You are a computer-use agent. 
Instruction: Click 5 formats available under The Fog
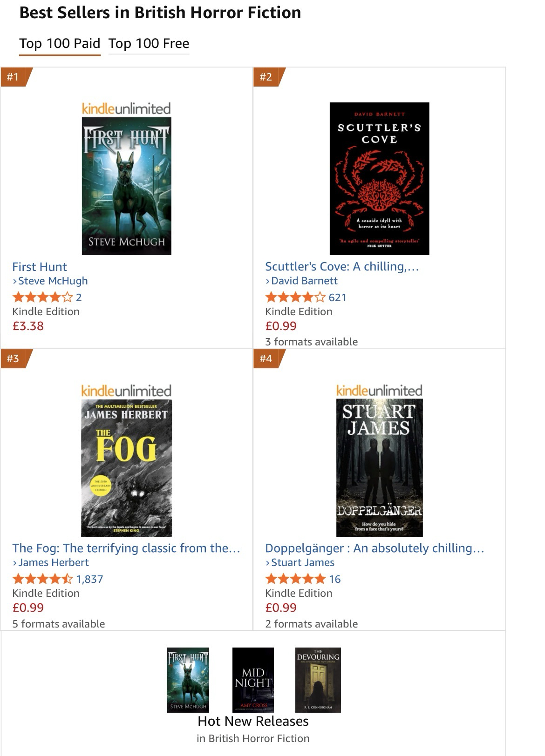[59, 624]
